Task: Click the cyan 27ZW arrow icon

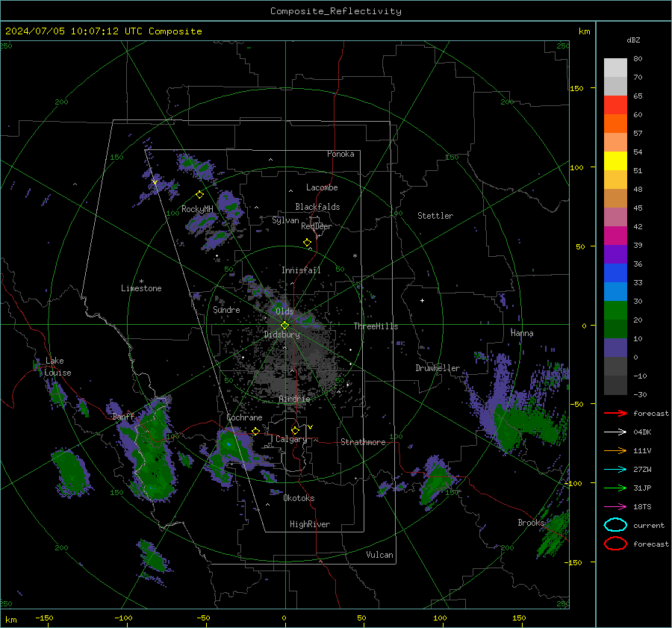Action: 615,470
